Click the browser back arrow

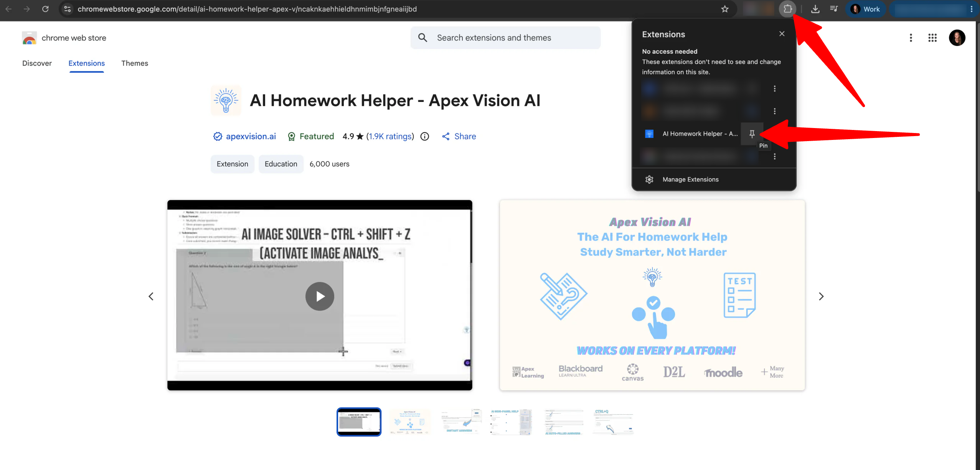[x=8, y=9]
